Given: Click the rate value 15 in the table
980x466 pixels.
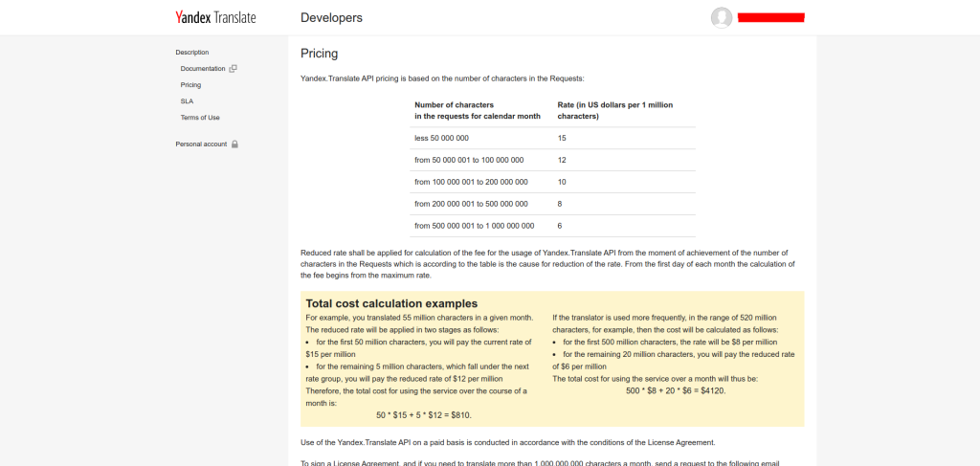Looking at the screenshot, I should click(562, 138).
